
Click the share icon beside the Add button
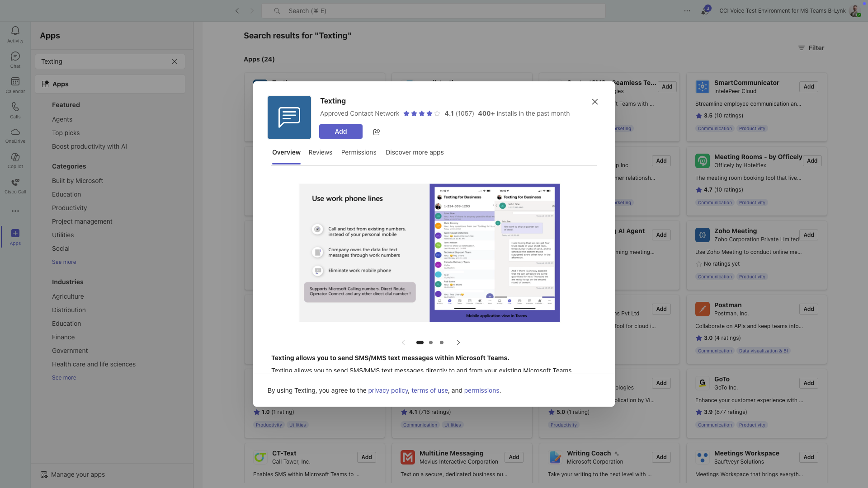[x=377, y=132]
